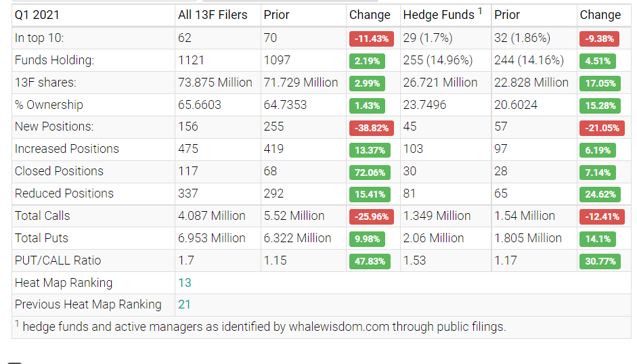This screenshot has height=364, width=637.
Task: Click the Funds Holding row label
Action: [x=54, y=60]
